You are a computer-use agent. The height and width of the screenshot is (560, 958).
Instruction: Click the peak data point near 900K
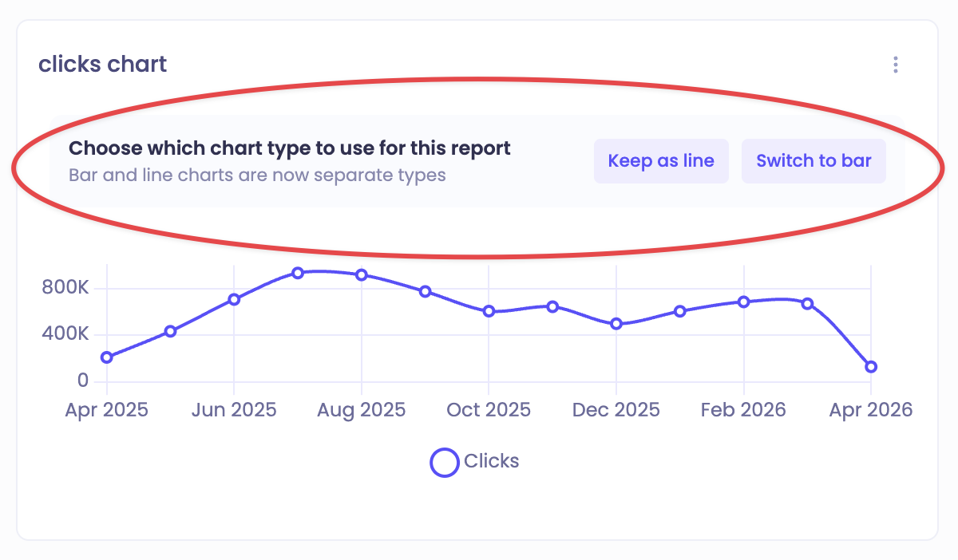click(298, 273)
